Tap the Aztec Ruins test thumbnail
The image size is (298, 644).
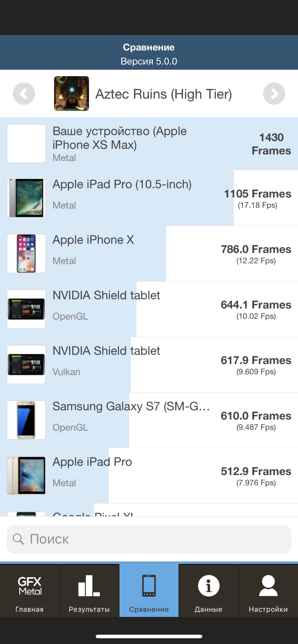72,93
